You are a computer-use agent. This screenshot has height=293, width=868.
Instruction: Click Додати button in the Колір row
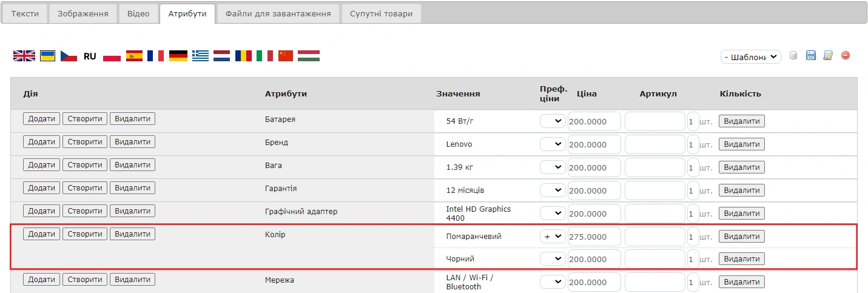(x=41, y=234)
